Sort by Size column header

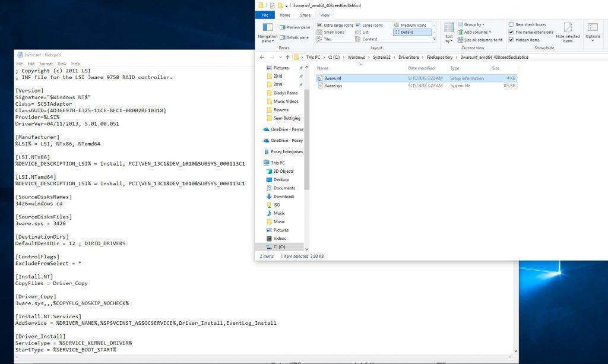coord(503,68)
